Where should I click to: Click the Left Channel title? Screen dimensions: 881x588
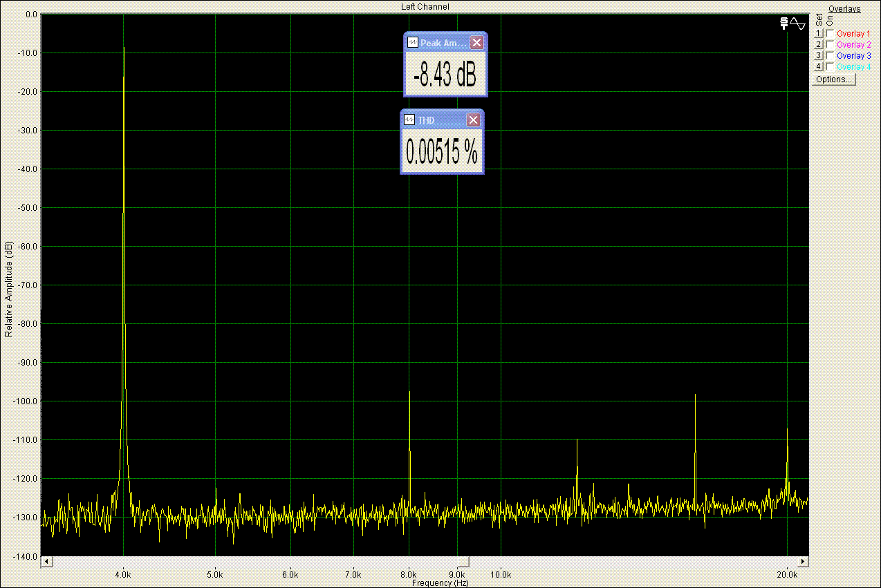click(425, 7)
